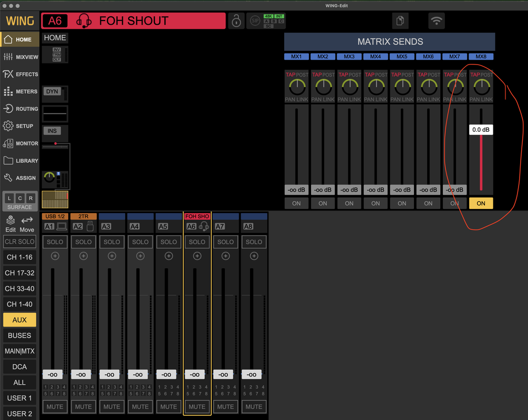The width and height of the screenshot is (528, 420).
Task: Open the ROUTING page
Action: point(19,109)
